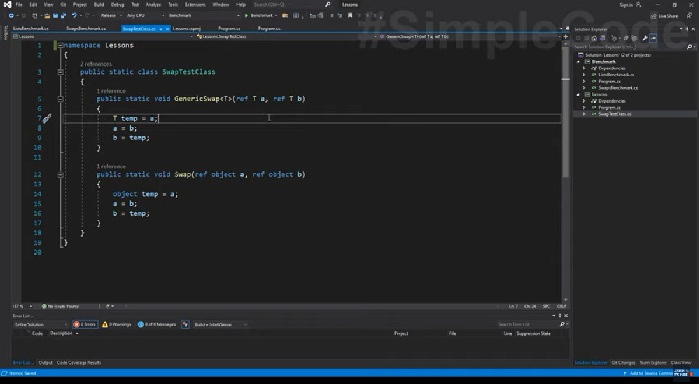Sort Error List by the Code column
The image size is (699, 384).
(37, 334)
